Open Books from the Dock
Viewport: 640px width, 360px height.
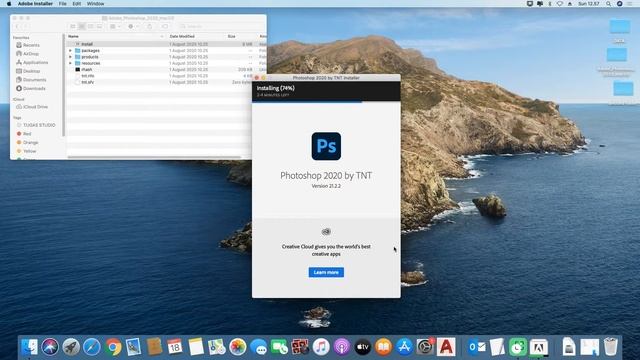(383, 347)
